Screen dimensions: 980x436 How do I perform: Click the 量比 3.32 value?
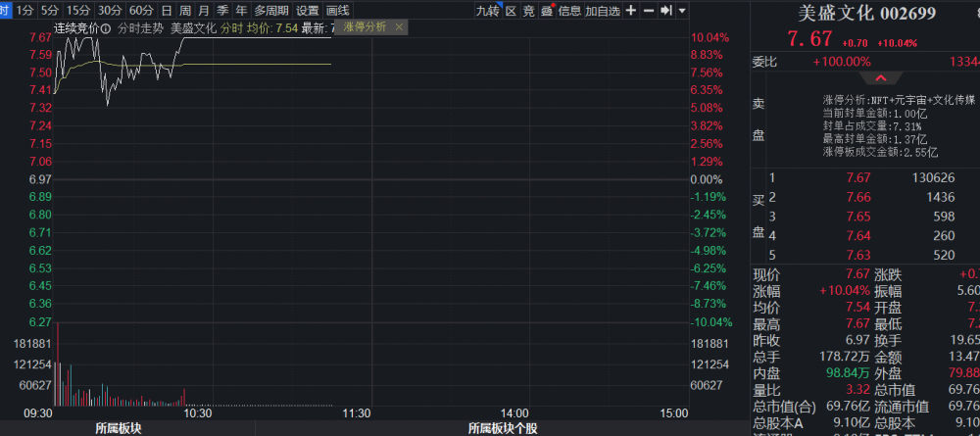click(x=857, y=391)
